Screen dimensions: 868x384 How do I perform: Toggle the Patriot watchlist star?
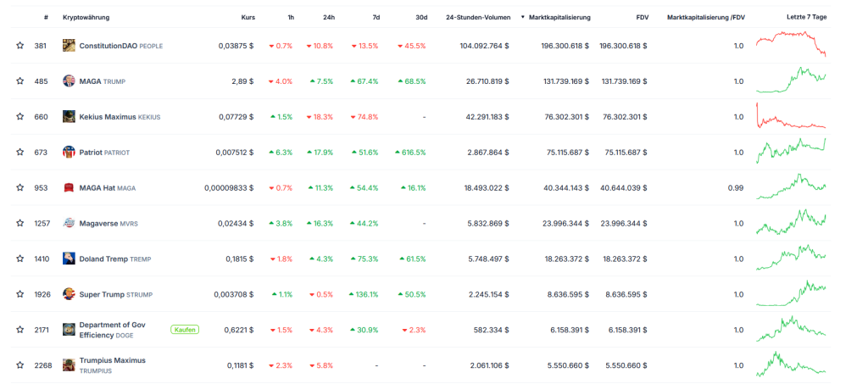(20, 153)
